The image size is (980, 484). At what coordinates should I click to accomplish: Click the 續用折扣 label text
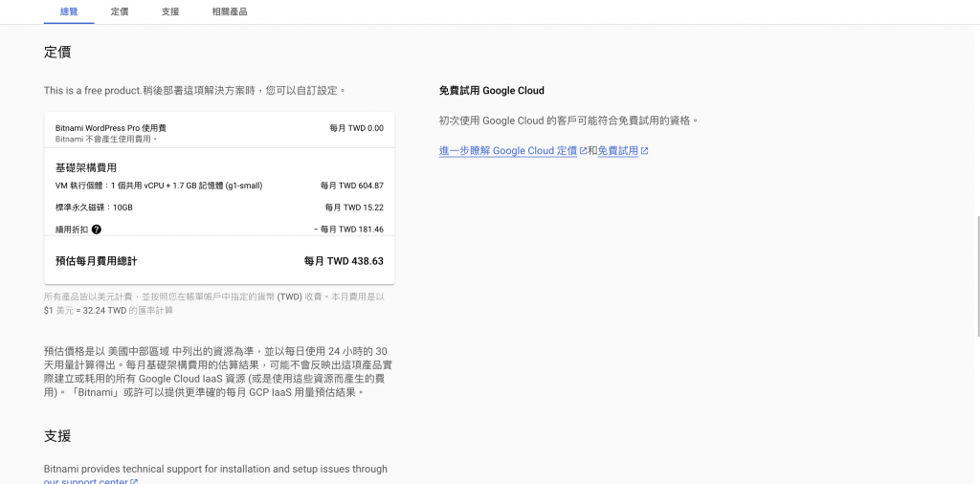click(71, 230)
